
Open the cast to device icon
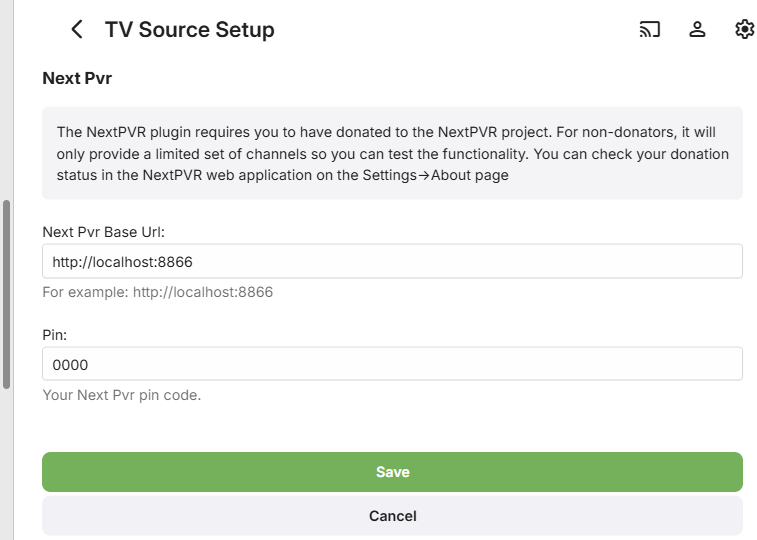click(x=649, y=29)
